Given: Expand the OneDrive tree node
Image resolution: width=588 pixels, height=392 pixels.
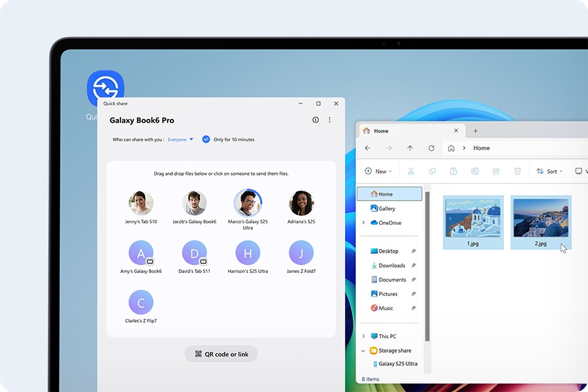Looking at the screenshot, I should click(x=363, y=223).
